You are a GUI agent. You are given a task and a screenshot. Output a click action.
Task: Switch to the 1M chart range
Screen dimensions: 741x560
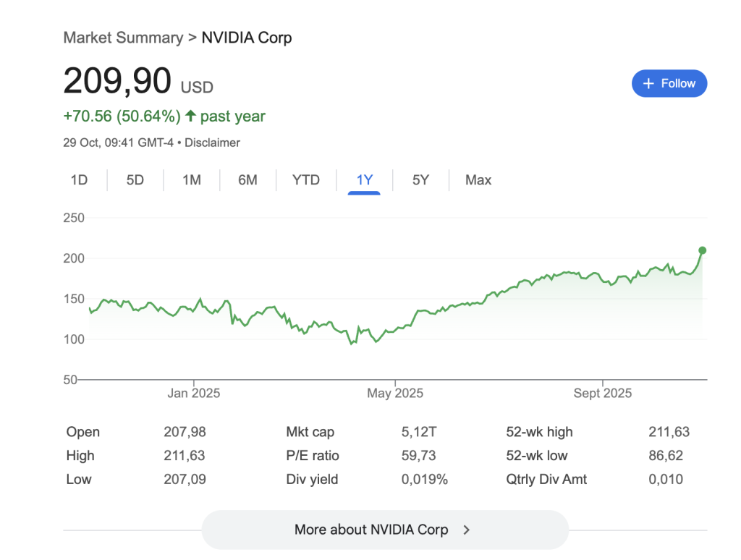pos(192,180)
